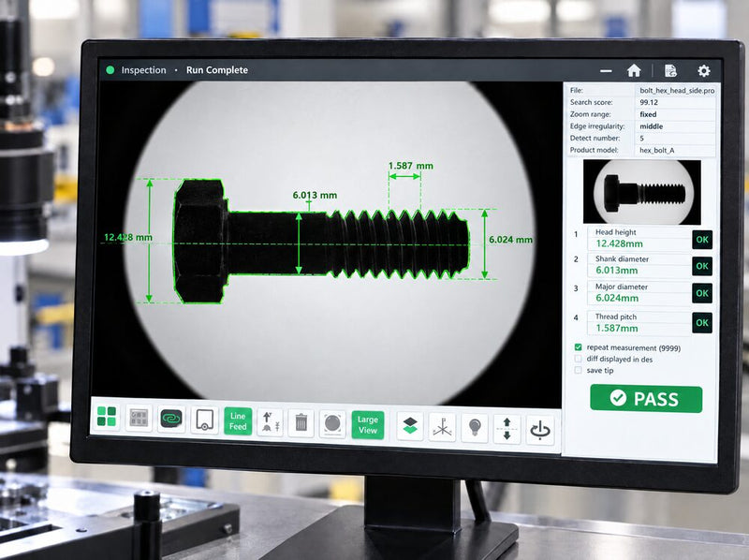The image size is (749, 560).
Task: Open the stacked layers icon
Action: (x=410, y=425)
